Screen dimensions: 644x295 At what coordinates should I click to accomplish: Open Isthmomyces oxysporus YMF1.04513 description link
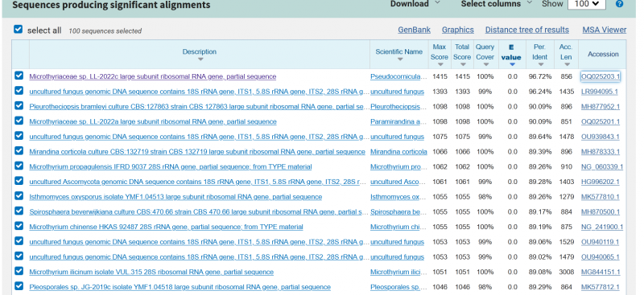(x=175, y=197)
